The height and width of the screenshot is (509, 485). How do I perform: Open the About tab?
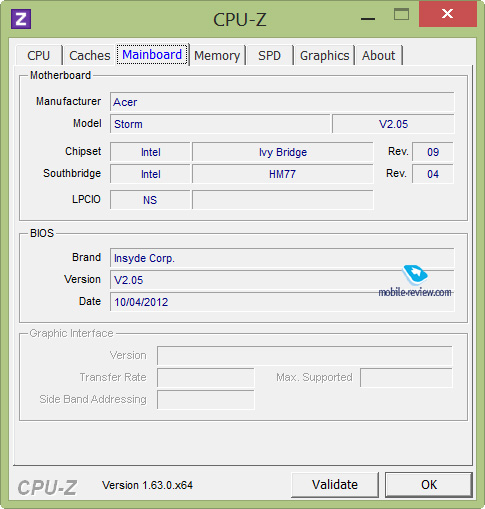[379, 55]
